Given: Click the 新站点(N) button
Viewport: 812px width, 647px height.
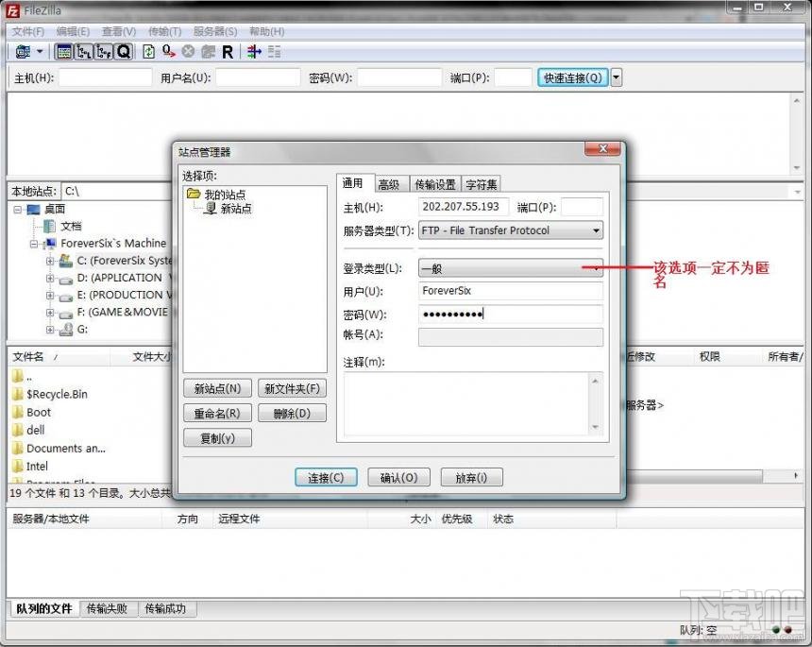Looking at the screenshot, I should click(217, 388).
